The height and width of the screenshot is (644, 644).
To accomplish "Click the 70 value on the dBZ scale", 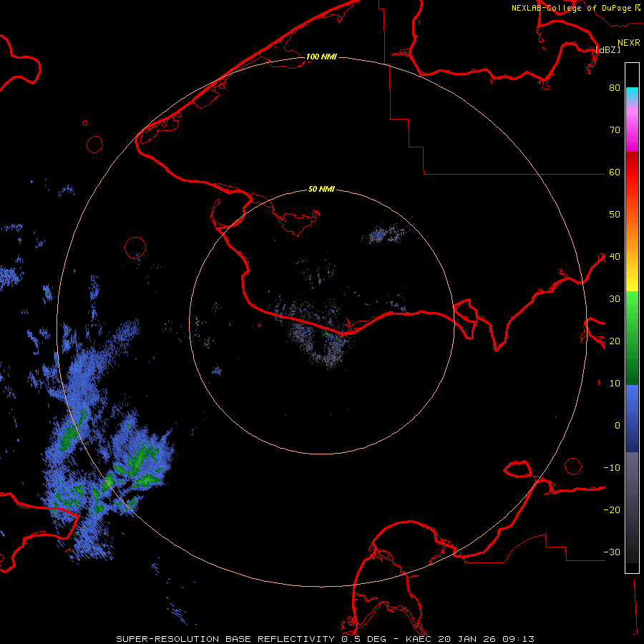I will [615, 130].
